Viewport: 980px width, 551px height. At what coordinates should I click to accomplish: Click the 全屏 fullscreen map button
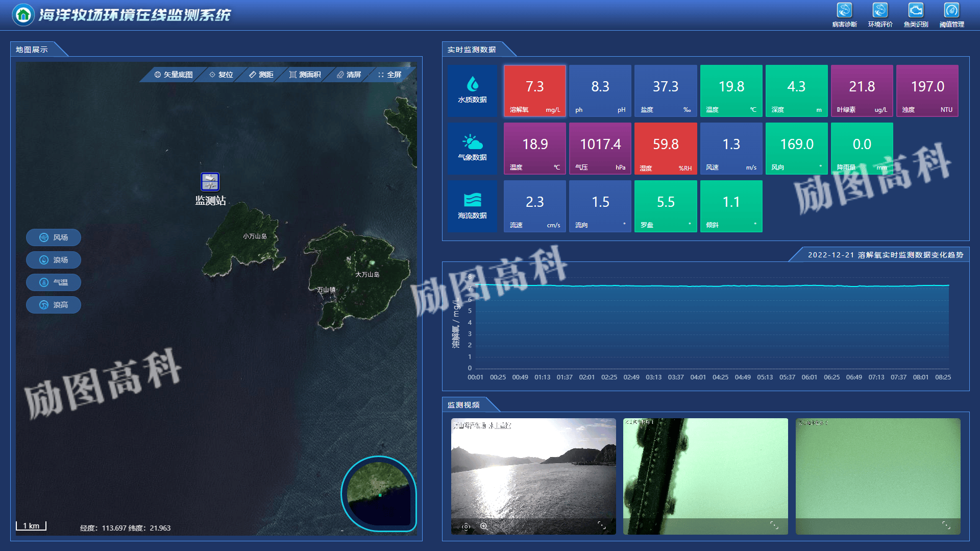point(389,75)
